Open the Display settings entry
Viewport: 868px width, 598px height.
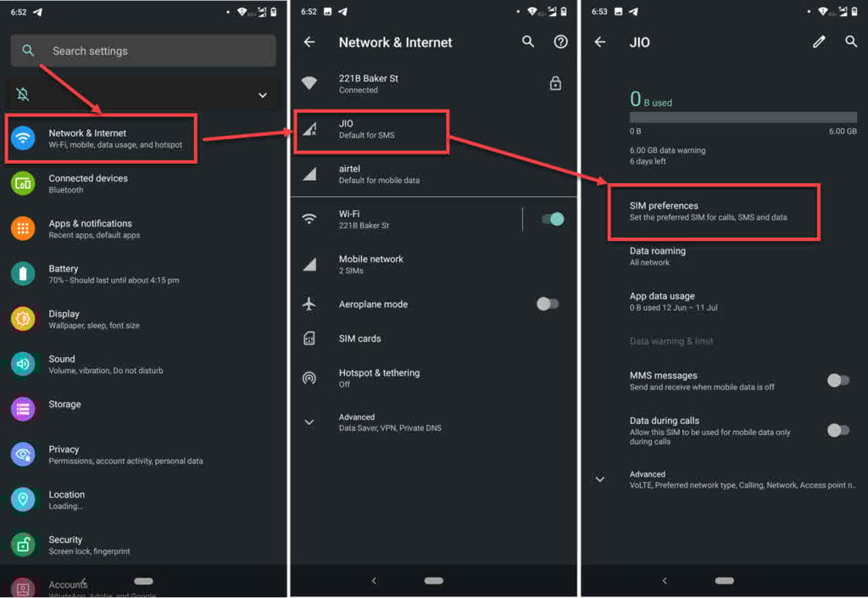[143, 319]
